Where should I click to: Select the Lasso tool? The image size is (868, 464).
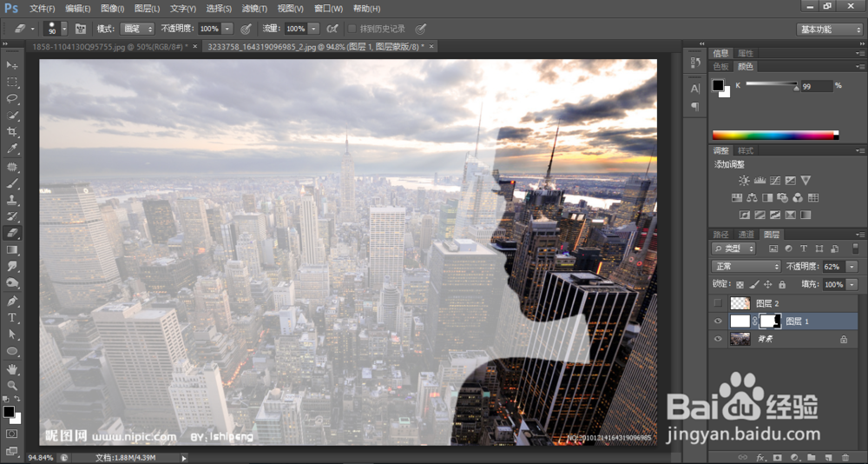(12, 99)
